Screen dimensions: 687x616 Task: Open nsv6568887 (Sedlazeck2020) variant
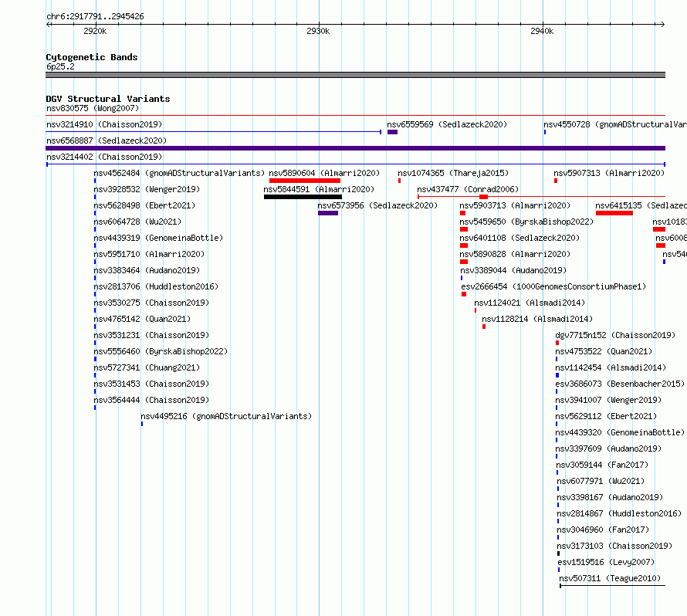click(107, 140)
